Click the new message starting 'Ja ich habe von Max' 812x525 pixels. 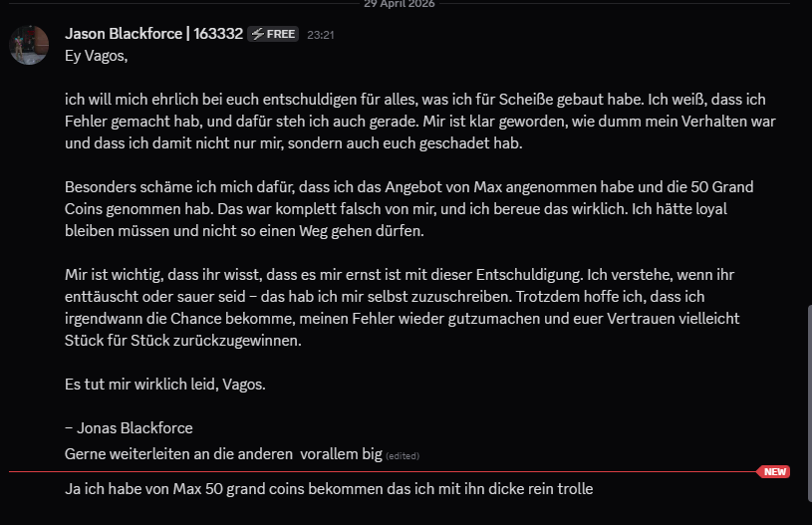coord(329,489)
